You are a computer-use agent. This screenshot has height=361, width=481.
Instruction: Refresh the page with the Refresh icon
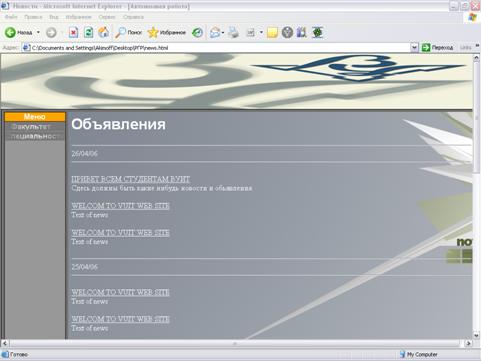point(88,32)
